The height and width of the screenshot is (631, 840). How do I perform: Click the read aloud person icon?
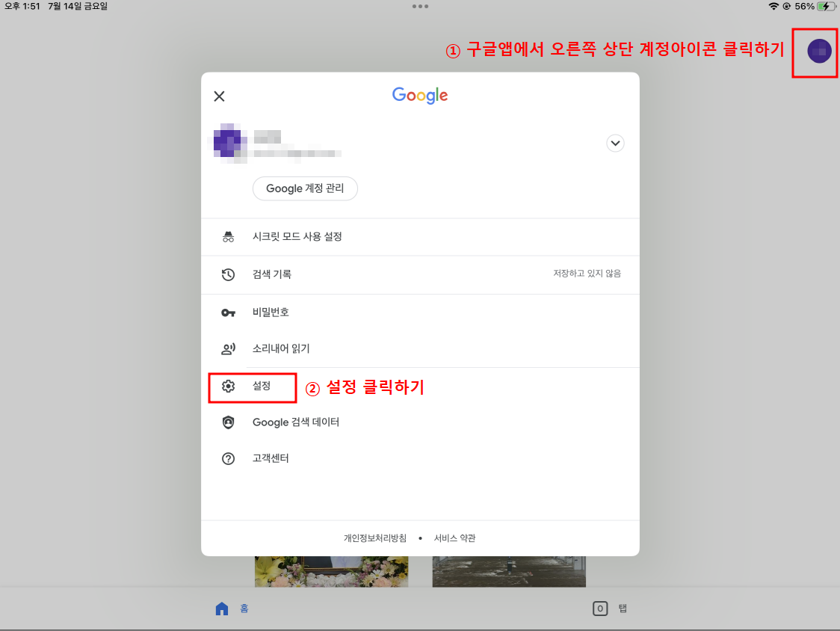[228, 349]
